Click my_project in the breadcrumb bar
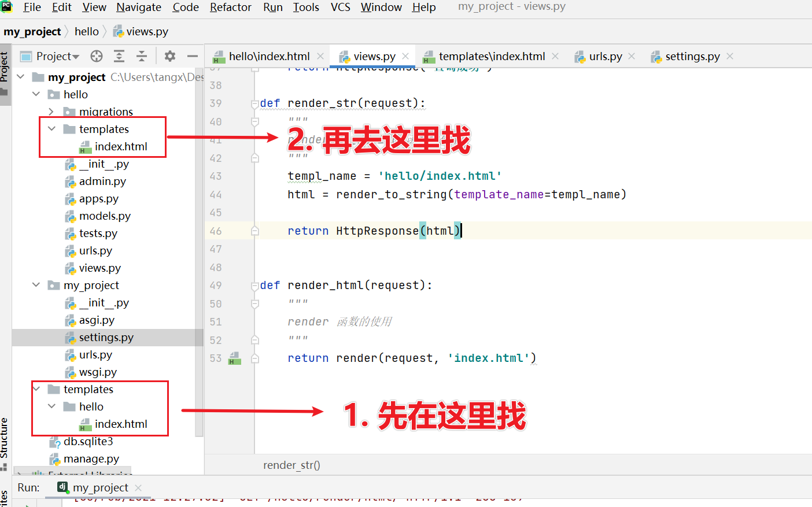This screenshot has width=812, height=507. pyautogui.click(x=32, y=31)
